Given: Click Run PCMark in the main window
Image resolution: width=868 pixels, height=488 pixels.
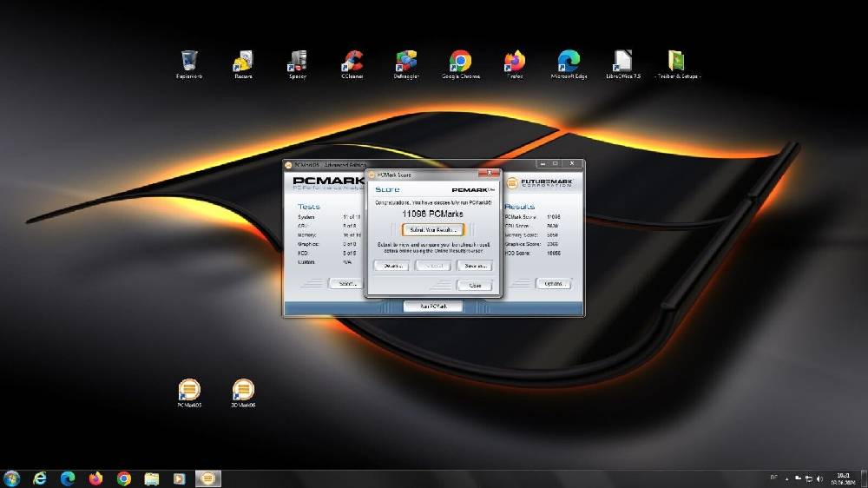Looking at the screenshot, I should point(433,307).
